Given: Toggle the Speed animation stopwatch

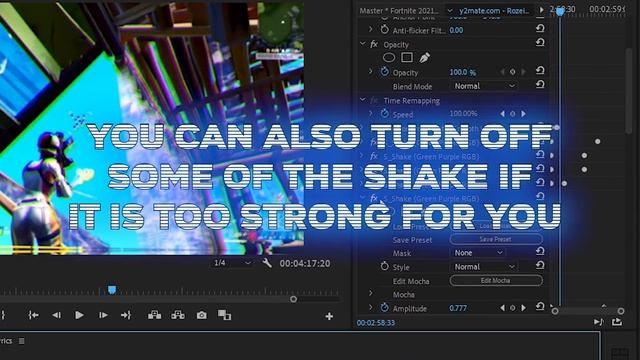Looking at the screenshot, I should point(384,114).
